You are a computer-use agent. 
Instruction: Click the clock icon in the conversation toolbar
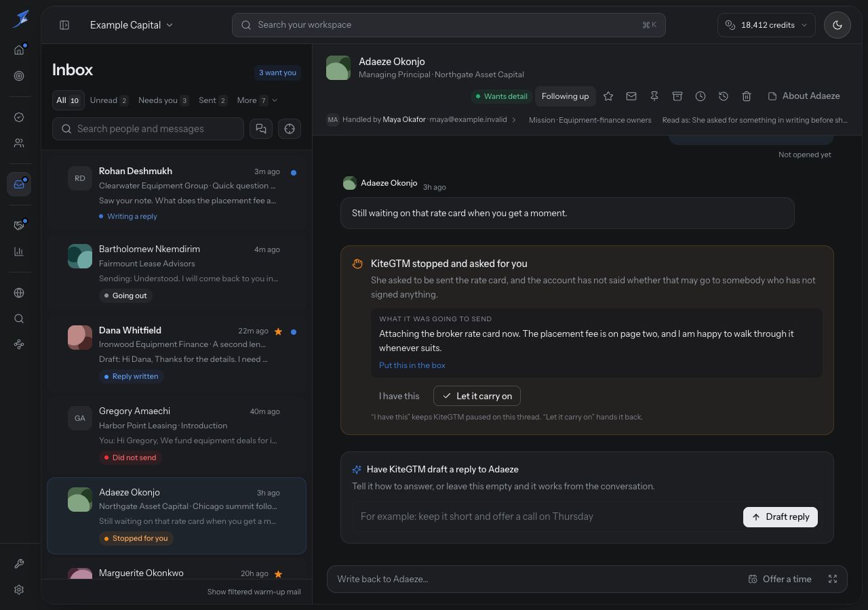701,96
